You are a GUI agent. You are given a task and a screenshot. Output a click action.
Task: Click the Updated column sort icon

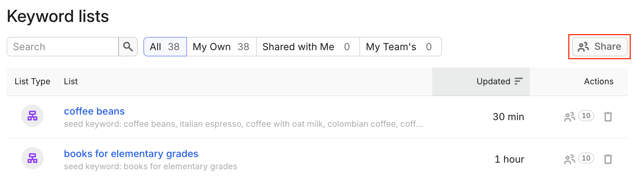[519, 81]
